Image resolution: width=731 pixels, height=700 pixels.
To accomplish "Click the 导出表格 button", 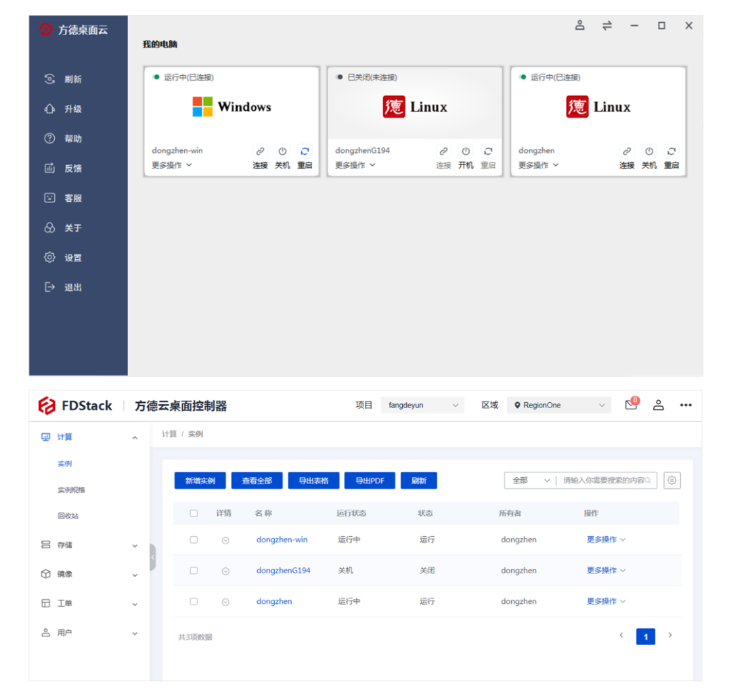I will 314,481.
